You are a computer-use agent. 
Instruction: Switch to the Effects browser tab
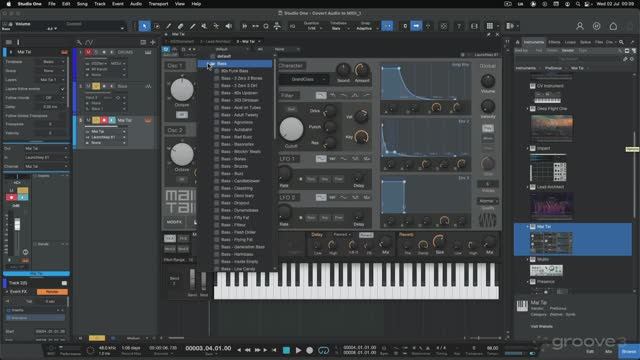(554, 42)
